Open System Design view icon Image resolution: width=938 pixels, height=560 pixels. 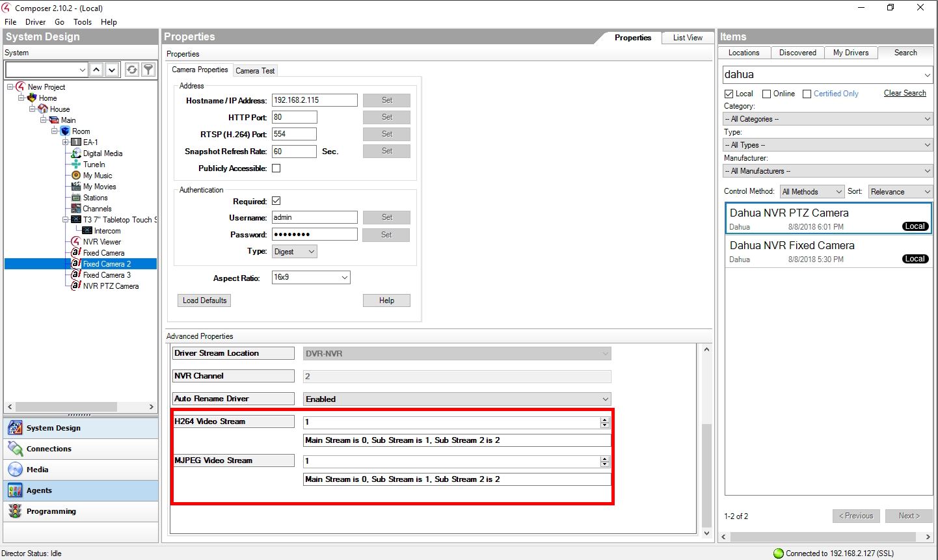point(15,428)
